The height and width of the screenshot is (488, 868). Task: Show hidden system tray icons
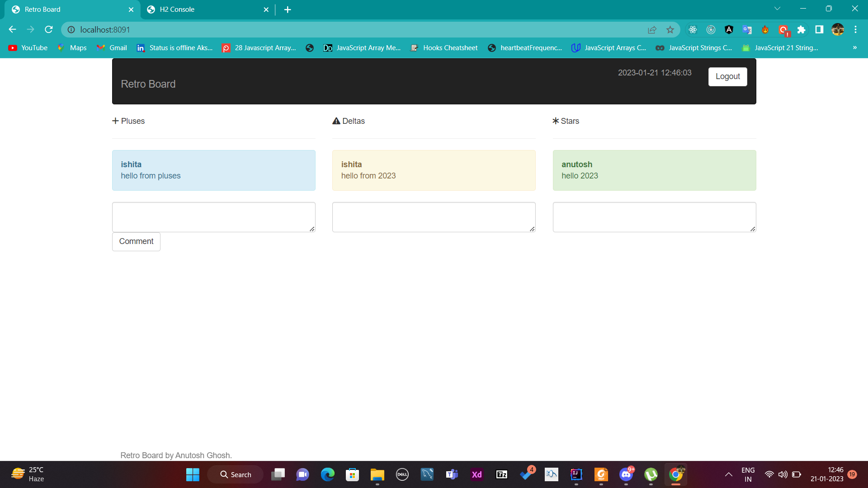click(x=728, y=474)
